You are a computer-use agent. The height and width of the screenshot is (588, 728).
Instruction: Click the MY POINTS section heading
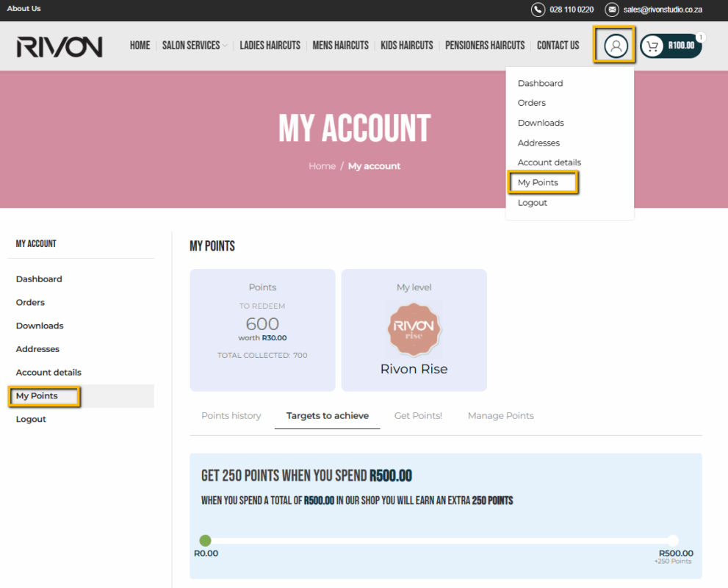click(212, 245)
